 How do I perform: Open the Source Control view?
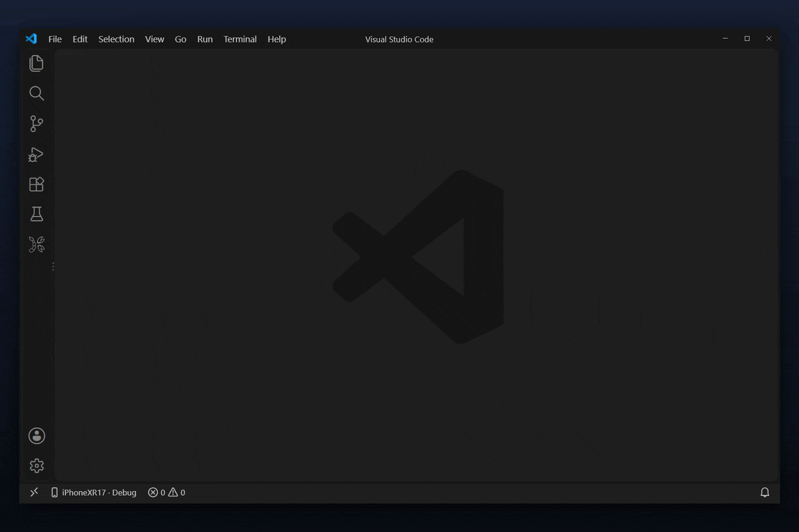tap(36, 123)
